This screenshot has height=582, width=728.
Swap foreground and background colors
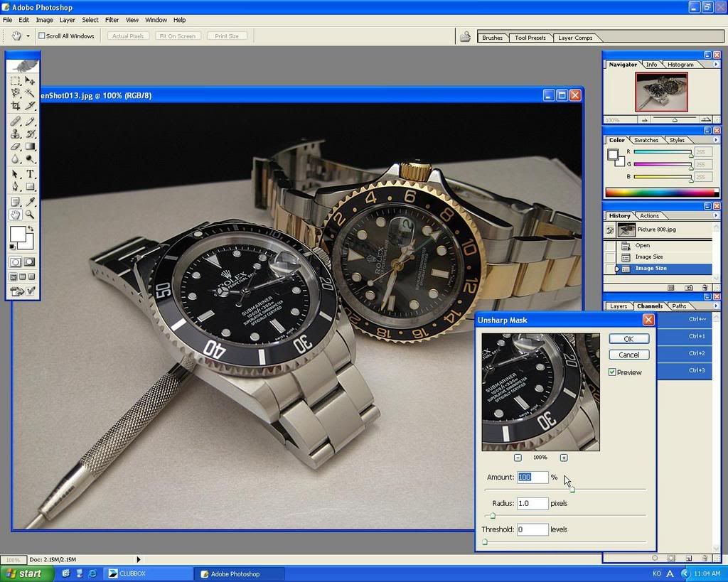click(x=31, y=228)
